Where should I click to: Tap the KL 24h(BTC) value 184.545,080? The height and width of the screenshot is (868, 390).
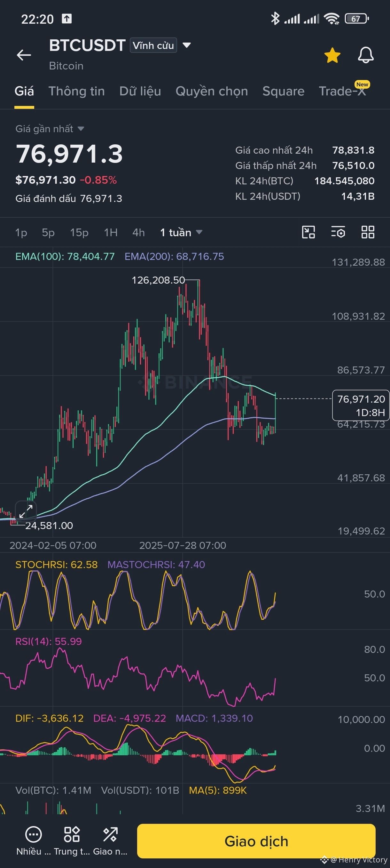[344, 181]
